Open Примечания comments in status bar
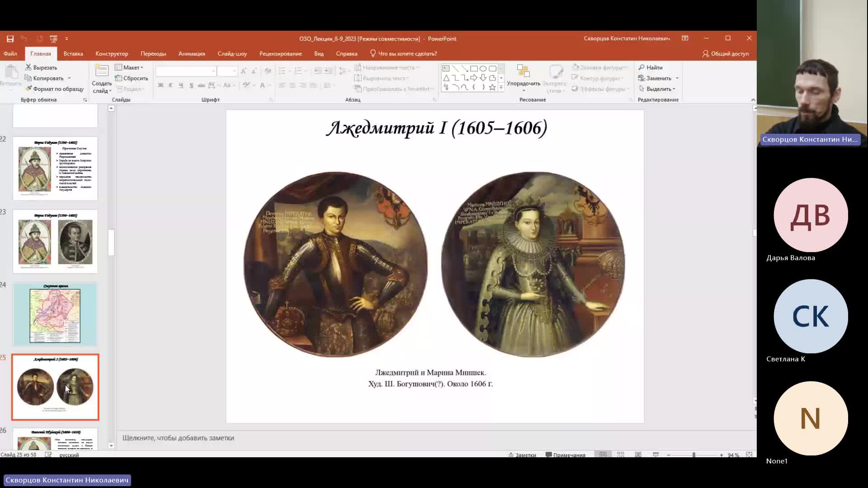This screenshot has width=868, height=488. click(x=565, y=455)
